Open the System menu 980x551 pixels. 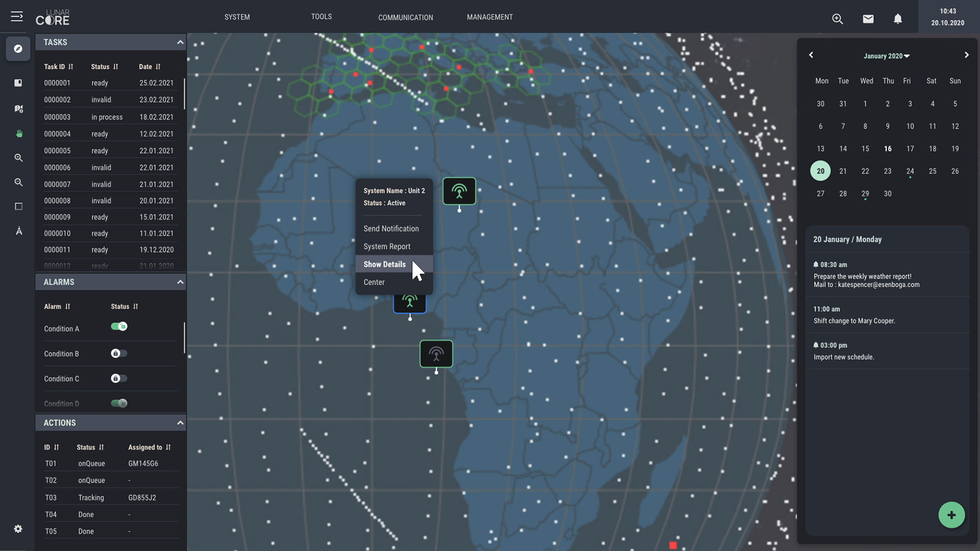click(237, 17)
